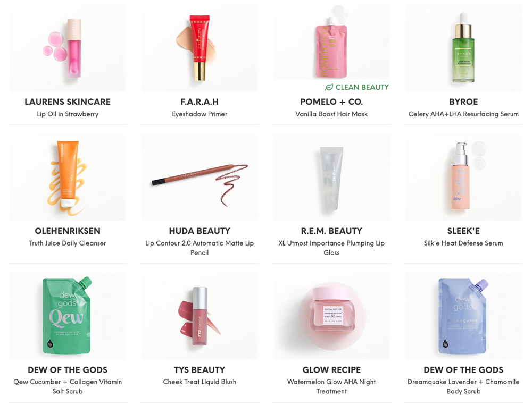Viewport: 532px width, 405px height.
Task: Click the Huda Beauty lip pencil image
Action: coord(199,177)
